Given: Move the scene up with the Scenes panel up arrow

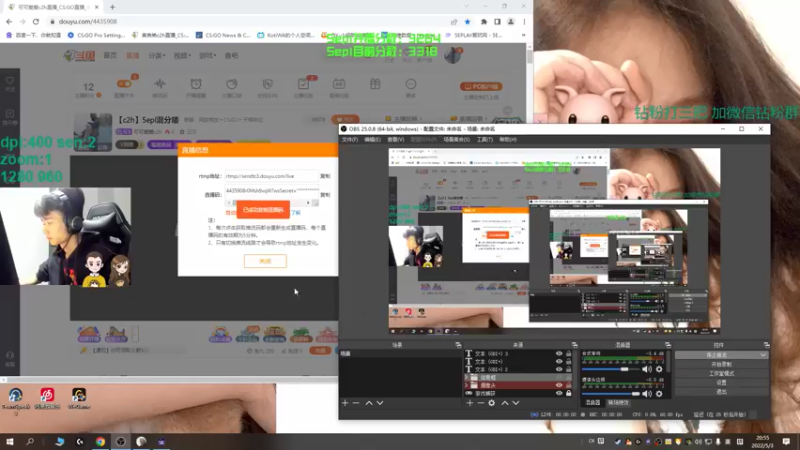Looking at the screenshot, I should coord(369,403).
